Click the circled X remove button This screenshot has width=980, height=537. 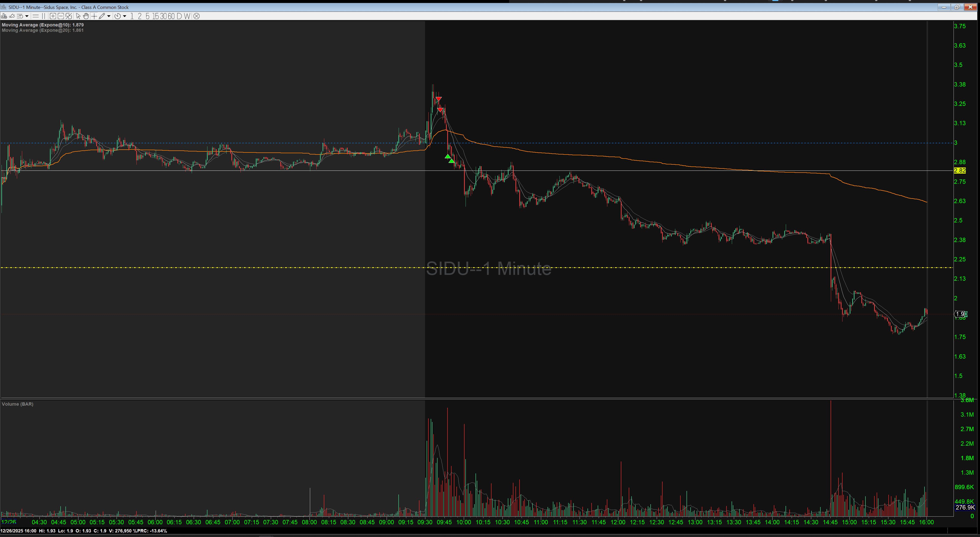pyautogui.click(x=196, y=16)
